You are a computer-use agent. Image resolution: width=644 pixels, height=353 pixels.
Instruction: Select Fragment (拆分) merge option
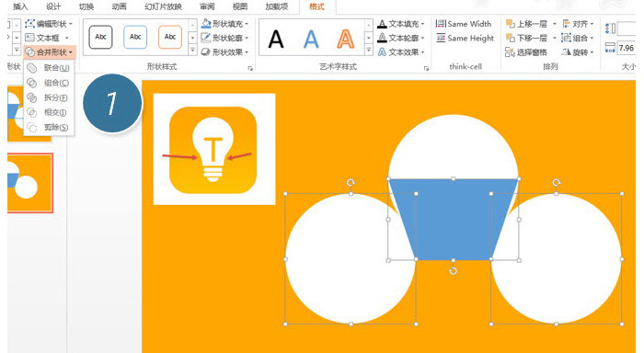49,97
